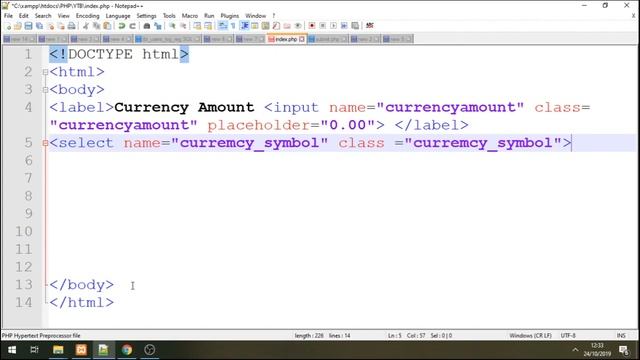The width and height of the screenshot is (640, 360).
Task: Start macro recording with the red Record icon
Action: pyautogui.click(x=312, y=26)
